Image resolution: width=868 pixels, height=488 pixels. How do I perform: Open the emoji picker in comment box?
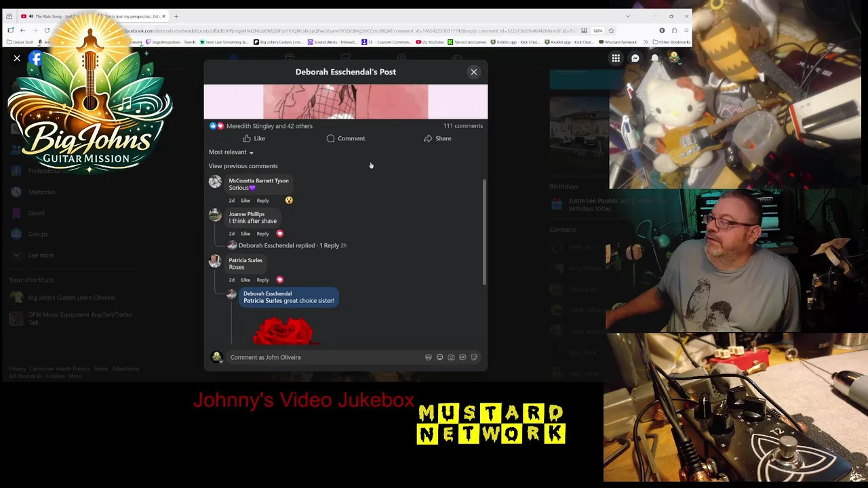coord(439,357)
